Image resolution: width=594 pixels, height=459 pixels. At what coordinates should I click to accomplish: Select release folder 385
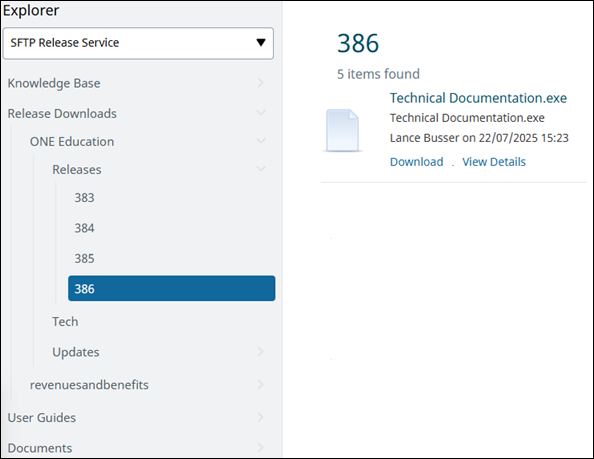(x=84, y=258)
